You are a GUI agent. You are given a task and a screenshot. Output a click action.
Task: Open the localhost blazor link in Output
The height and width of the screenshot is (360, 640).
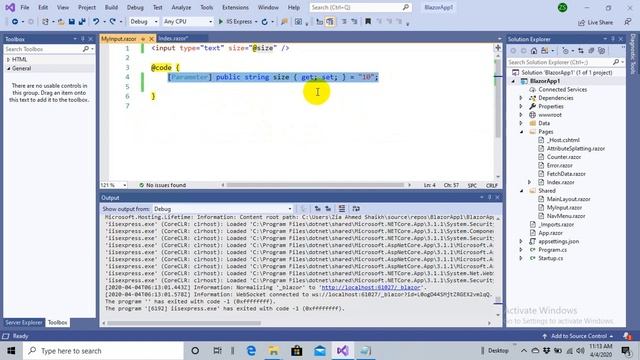[x=371, y=287]
